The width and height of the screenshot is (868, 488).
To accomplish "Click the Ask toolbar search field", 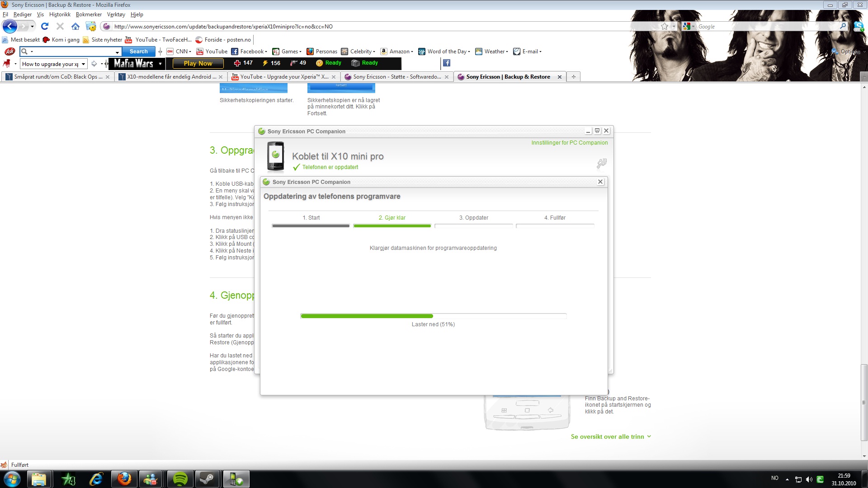I will click(71, 52).
